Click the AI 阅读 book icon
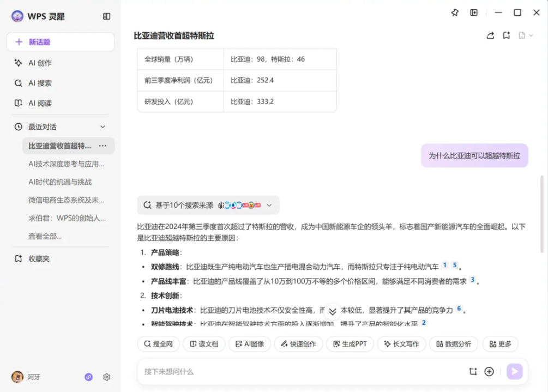The width and height of the screenshot is (548, 392). [18, 103]
